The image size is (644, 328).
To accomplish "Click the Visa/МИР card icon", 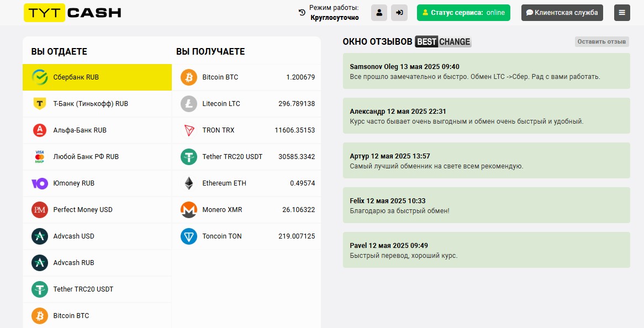I will point(40,156).
